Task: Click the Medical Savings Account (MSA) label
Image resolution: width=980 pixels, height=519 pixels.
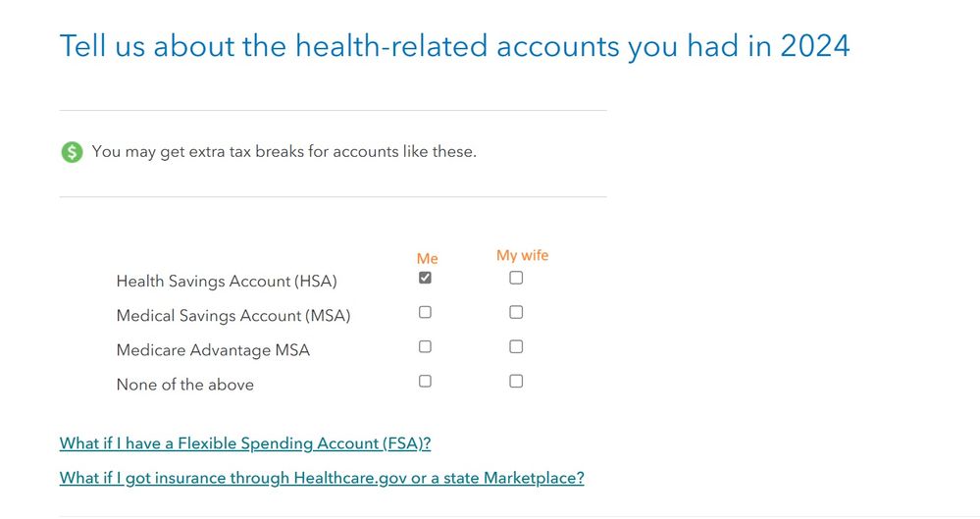Action: coord(233,316)
